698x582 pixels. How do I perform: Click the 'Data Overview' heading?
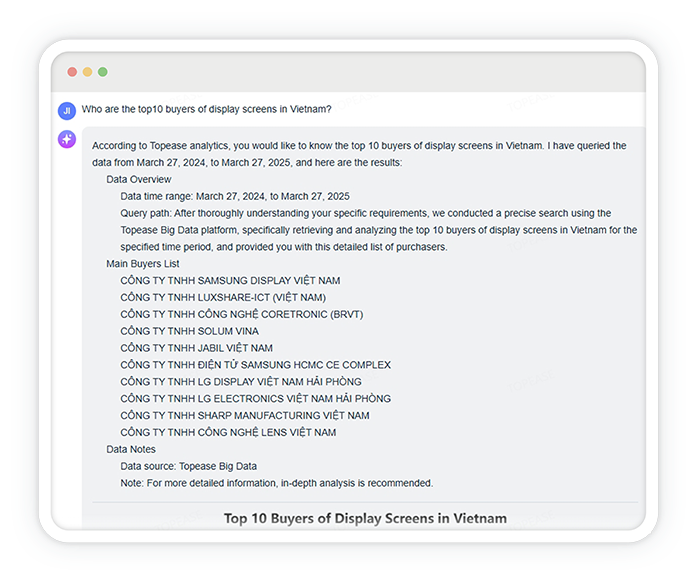pos(138,179)
